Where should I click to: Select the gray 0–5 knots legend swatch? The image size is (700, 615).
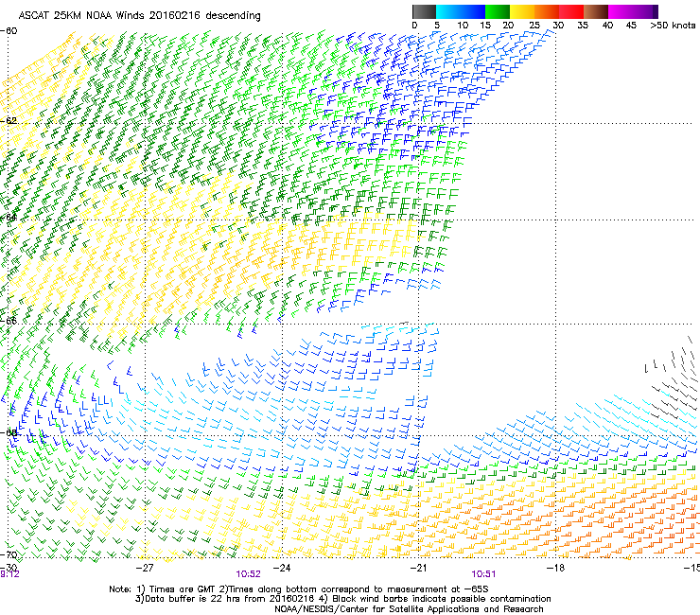click(x=424, y=11)
